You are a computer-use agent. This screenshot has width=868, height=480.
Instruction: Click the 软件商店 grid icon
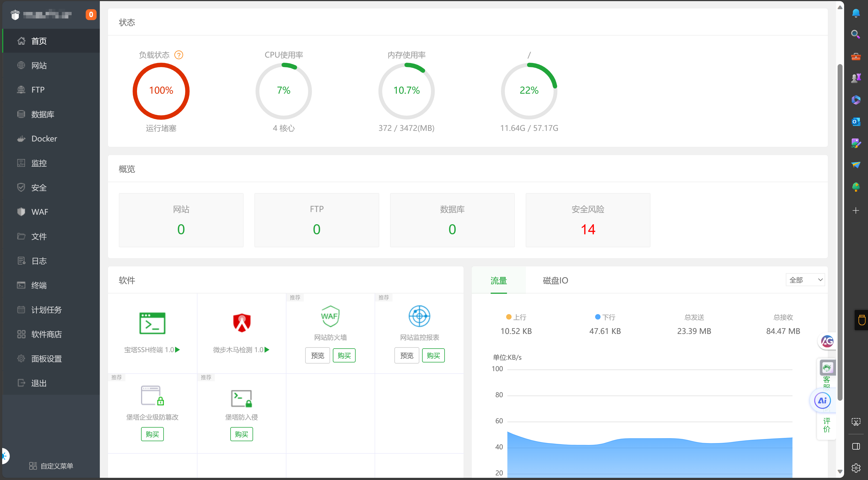pos(21,334)
